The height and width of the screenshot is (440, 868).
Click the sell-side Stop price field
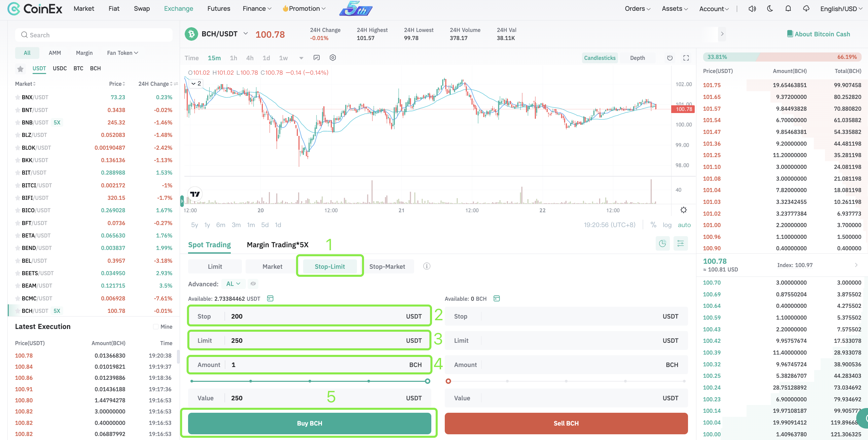point(566,316)
